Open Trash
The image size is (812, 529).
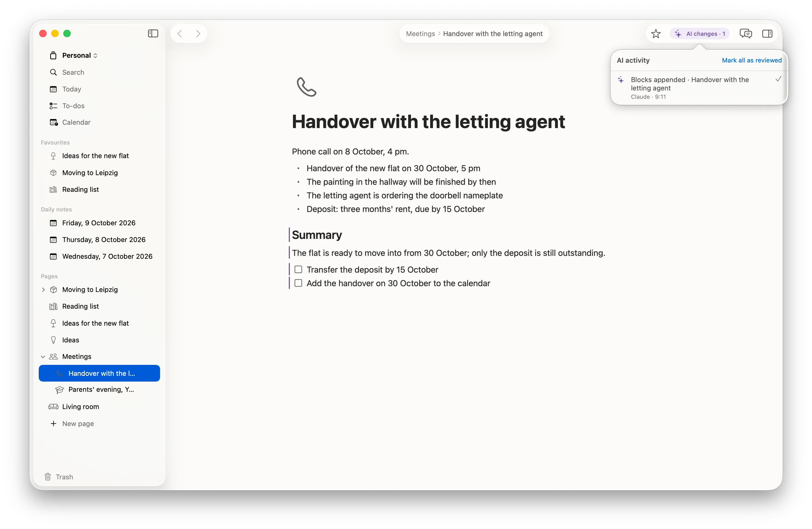tap(59, 476)
